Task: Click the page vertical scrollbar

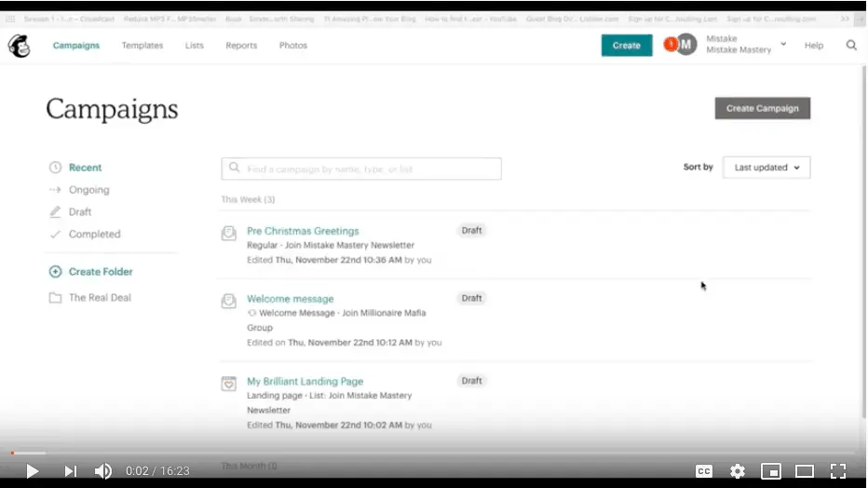Action: point(863,241)
